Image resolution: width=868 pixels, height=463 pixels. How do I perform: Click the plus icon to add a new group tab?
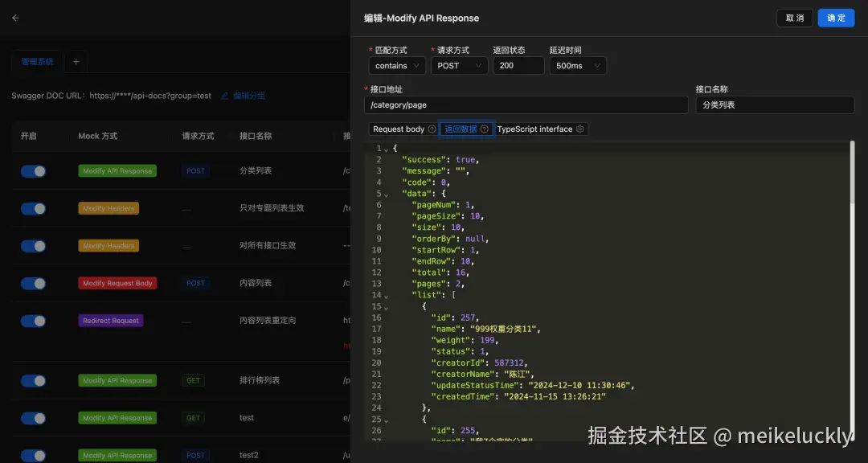click(x=76, y=61)
